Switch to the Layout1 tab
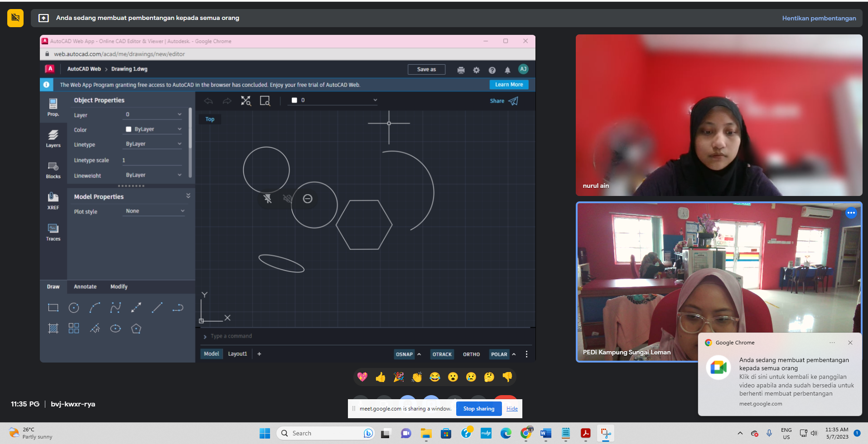 (237, 354)
